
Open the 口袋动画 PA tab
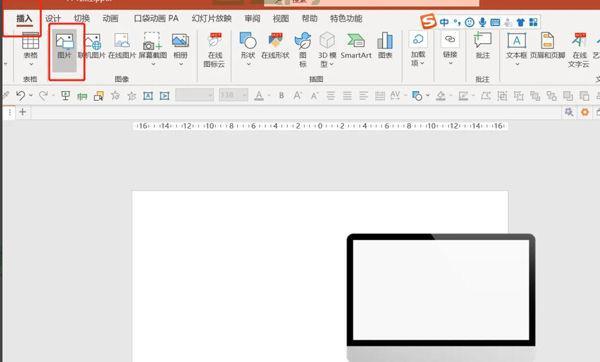coord(156,18)
